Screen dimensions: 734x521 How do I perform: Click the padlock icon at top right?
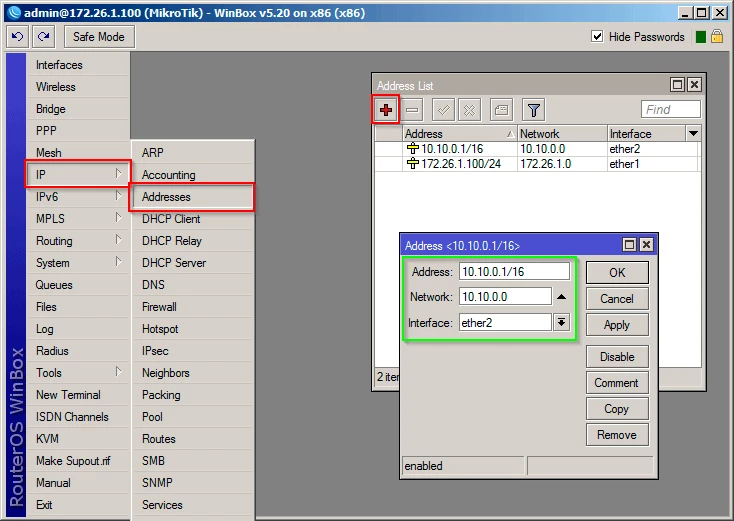(x=718, y=37)
